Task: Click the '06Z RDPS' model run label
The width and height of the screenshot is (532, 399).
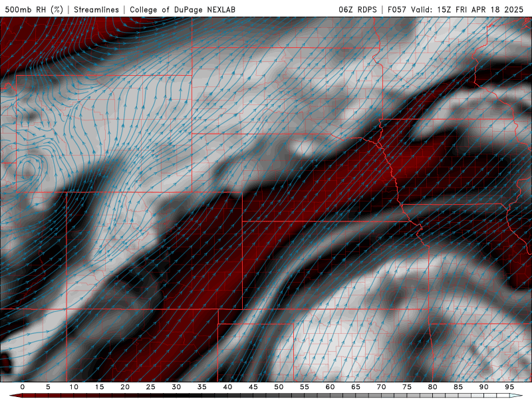Action: pyautogui.click(x=358, y=9)
